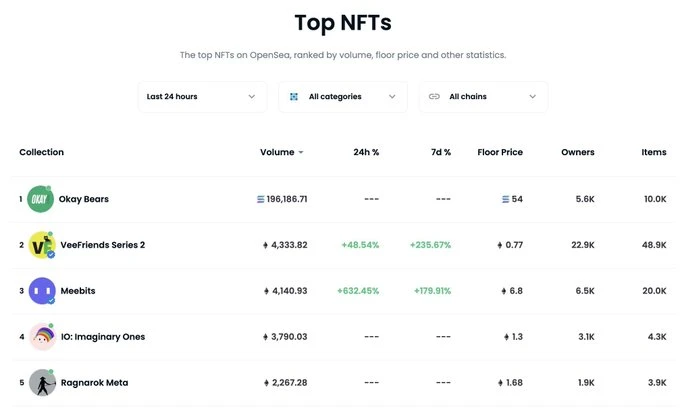680x411 pixels.
Task: Open the IO: Imaginary Ones avatar
Action: (42, 337)
